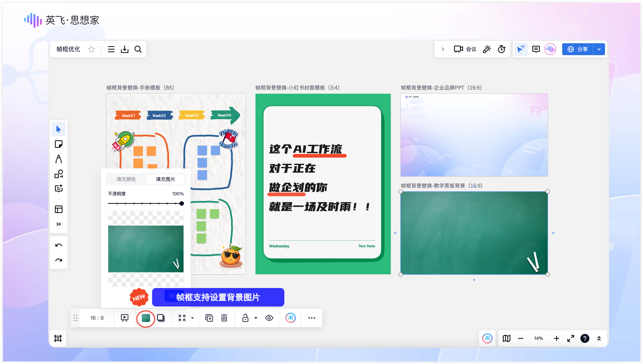The image size is (643, 364).
Task: Select the text tool
Action: 59,159
